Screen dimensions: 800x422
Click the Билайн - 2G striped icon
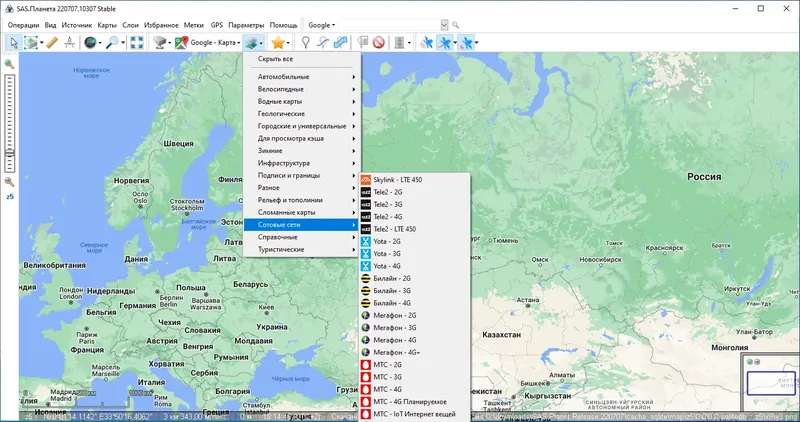(x=365, y=279)
